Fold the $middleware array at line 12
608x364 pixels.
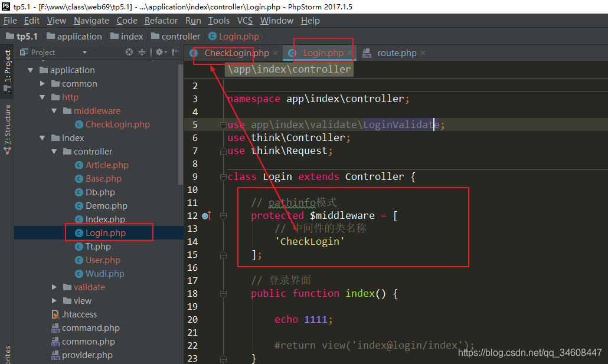223,215
